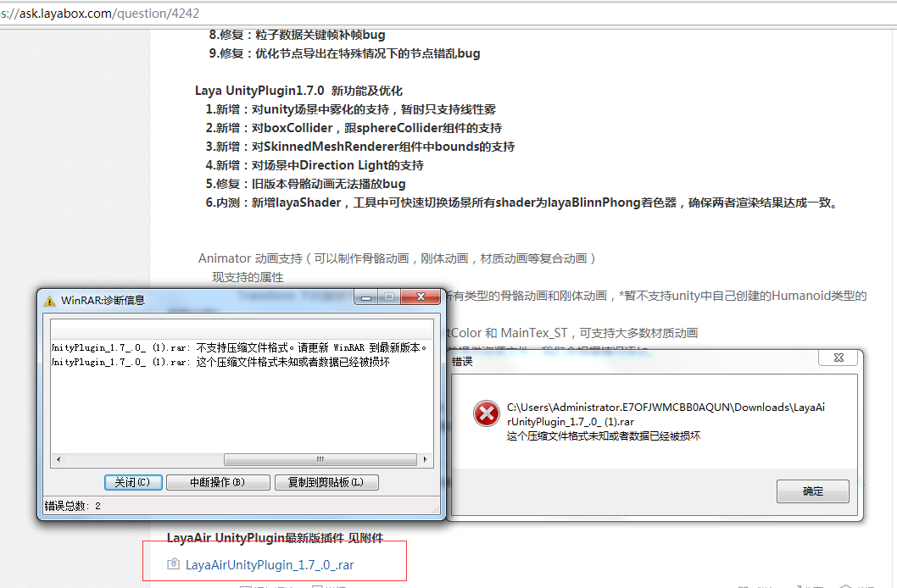The width and height of the screenshot is (897, 588).
Task: Click the horizontal scrollbar thumb in WinRAR
Action: [x=320, y=460]
